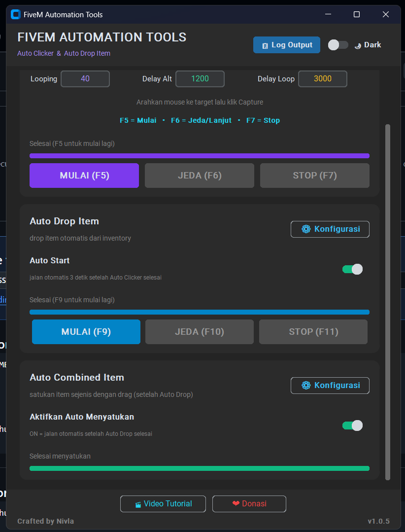
Task: Click the STOP (F7) button
Action: point(314,176)
